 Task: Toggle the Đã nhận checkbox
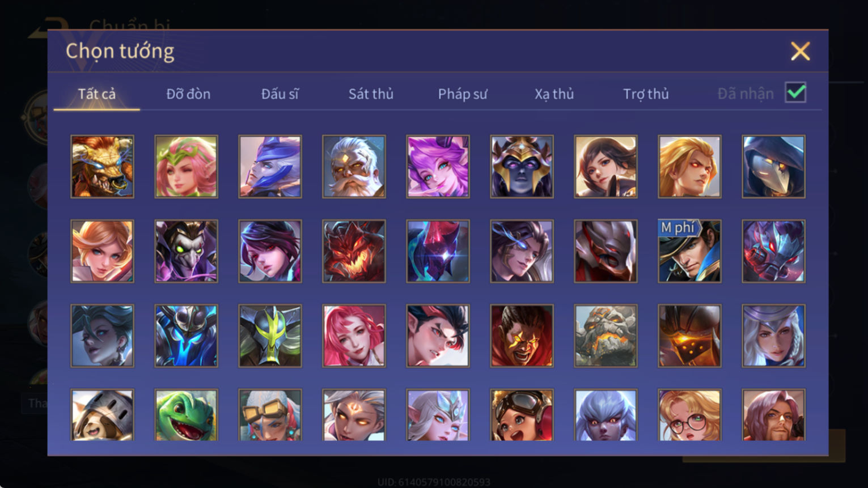[795, 92]
